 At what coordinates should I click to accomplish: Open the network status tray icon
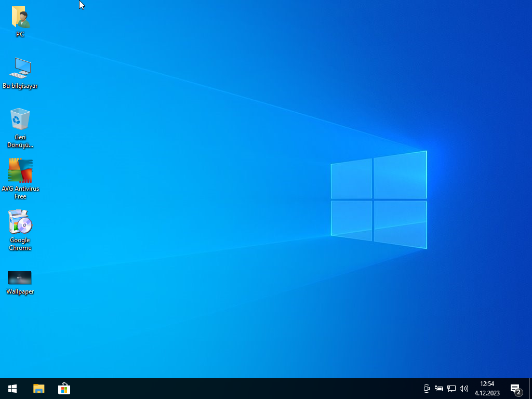451,389
